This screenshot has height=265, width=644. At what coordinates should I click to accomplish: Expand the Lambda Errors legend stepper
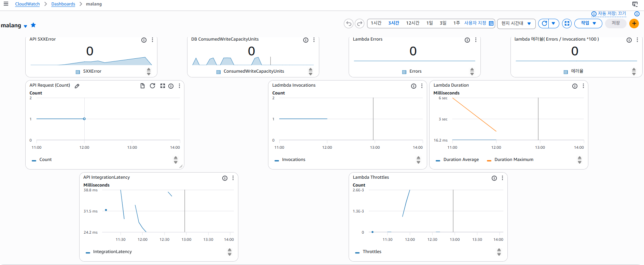472,71
